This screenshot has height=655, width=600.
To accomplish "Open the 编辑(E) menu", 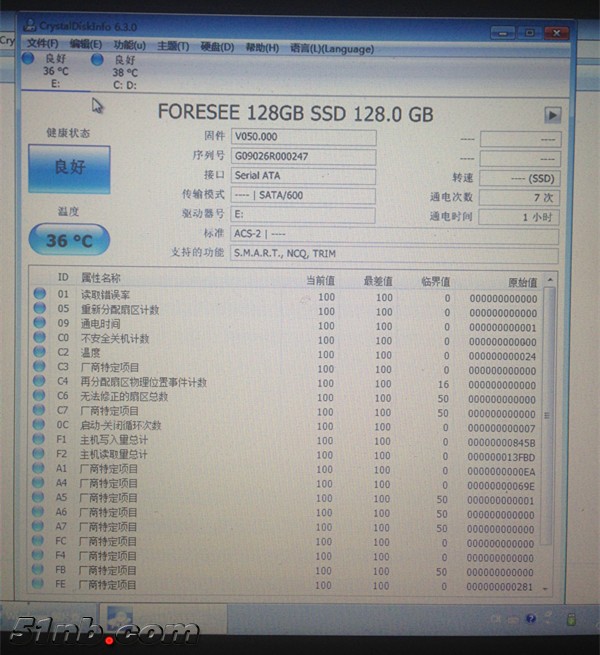I will tap(86, 44).
